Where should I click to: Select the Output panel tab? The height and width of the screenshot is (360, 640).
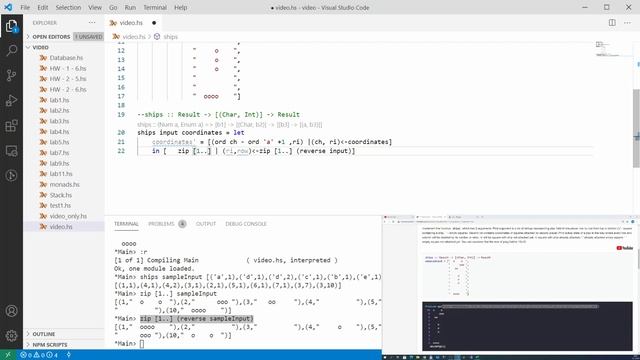pos(206,224)
